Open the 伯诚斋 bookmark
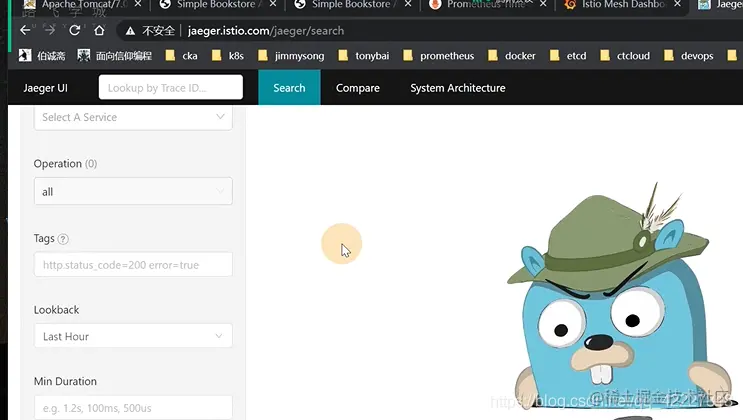 [42, 56]
